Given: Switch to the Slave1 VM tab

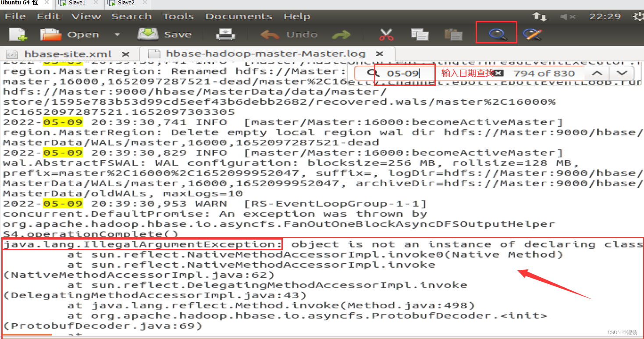Looking at the screenshot, I should pos(77,3).
